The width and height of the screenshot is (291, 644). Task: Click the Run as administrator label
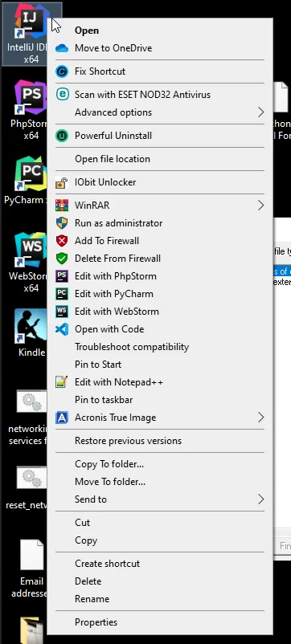(118, 223)
